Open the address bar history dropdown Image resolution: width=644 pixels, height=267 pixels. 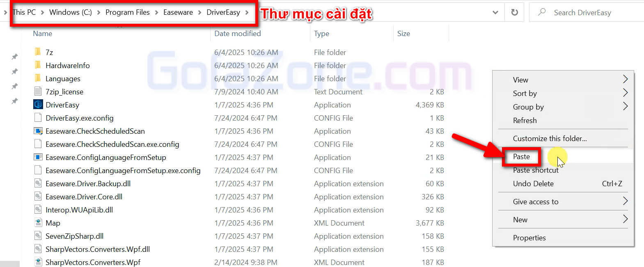click(x=495, y=12)
